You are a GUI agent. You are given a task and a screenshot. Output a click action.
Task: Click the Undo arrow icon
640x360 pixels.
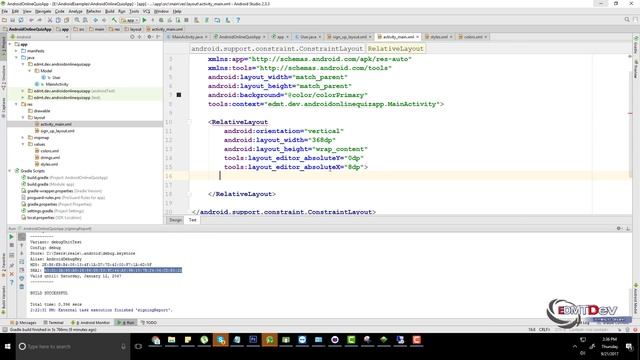31,20
